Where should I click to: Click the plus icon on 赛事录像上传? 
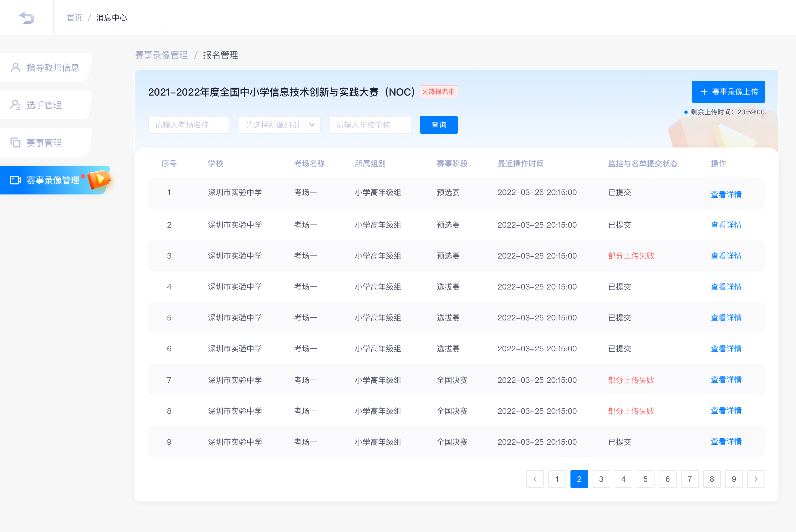(704, 92)
